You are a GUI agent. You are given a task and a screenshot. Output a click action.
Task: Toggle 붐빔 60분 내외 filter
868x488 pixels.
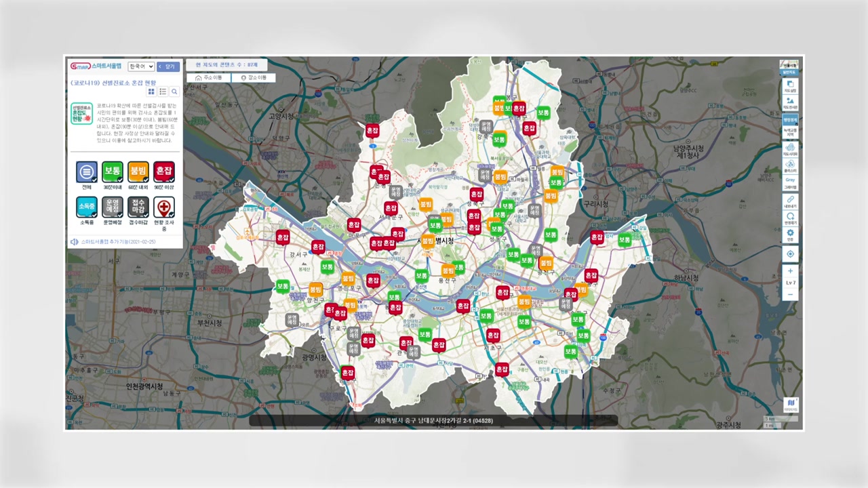tap(138, 172)
